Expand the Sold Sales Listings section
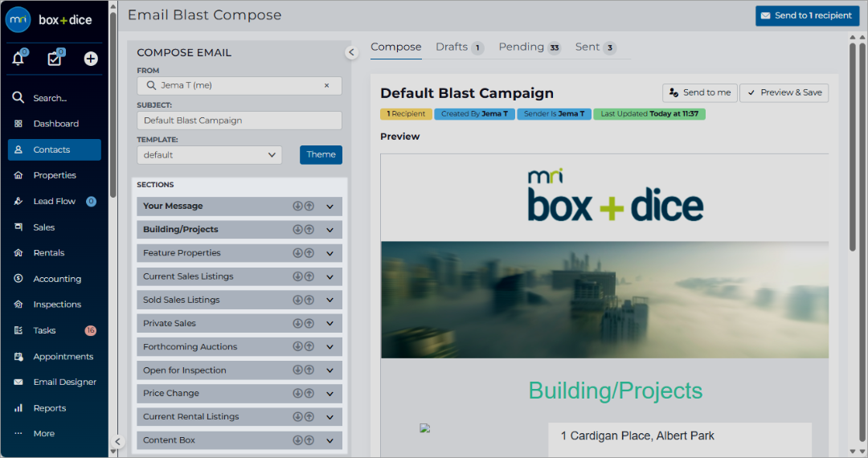This screenshot has height=458, width=868. pyautogui.click(x=330, y=300)
